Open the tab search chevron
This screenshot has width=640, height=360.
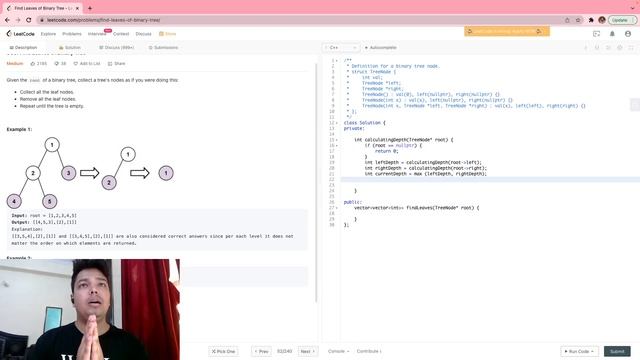click(632, 8)
